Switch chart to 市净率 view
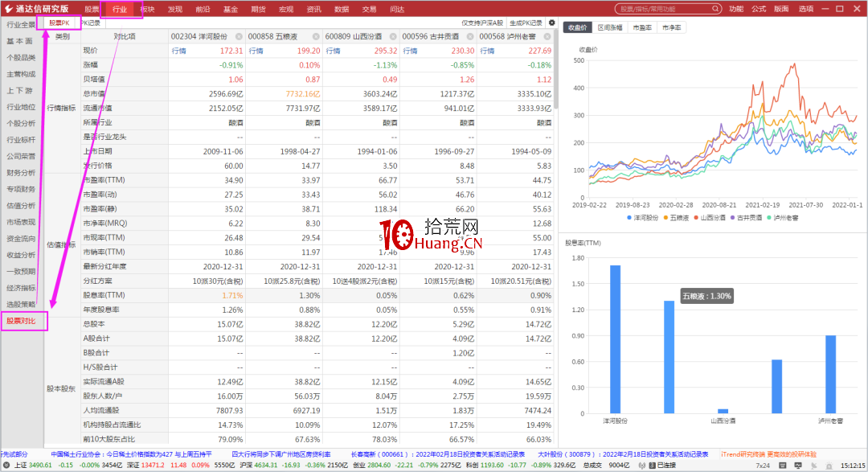The height and width of the screenshot is (472, 868). pyautogui.click(x=671, y=27)
